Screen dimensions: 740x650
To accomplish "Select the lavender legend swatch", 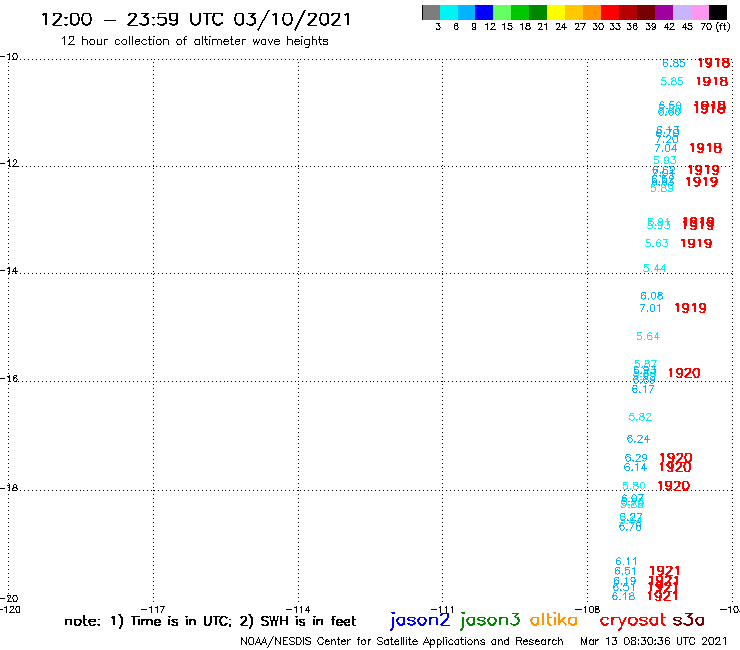I will coord(681,13).
